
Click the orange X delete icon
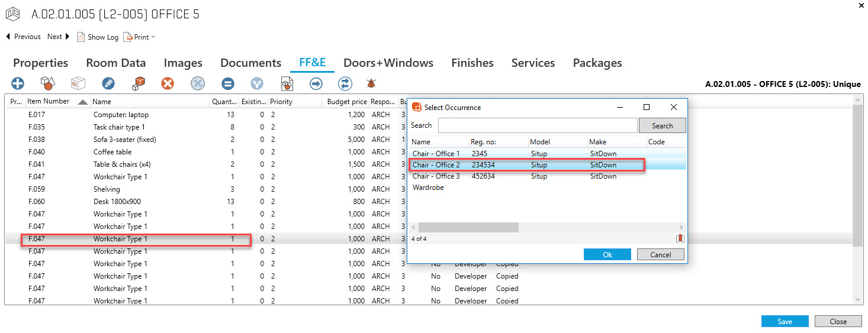[168, 83]
